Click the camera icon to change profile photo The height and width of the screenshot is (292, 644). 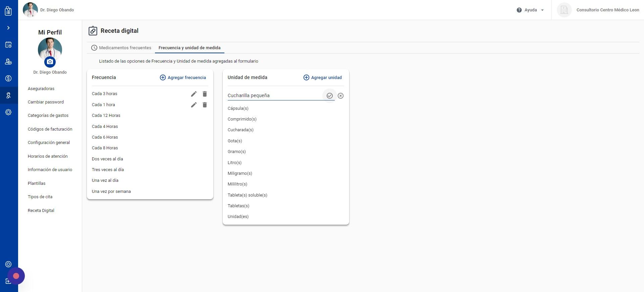coord(50,62)
